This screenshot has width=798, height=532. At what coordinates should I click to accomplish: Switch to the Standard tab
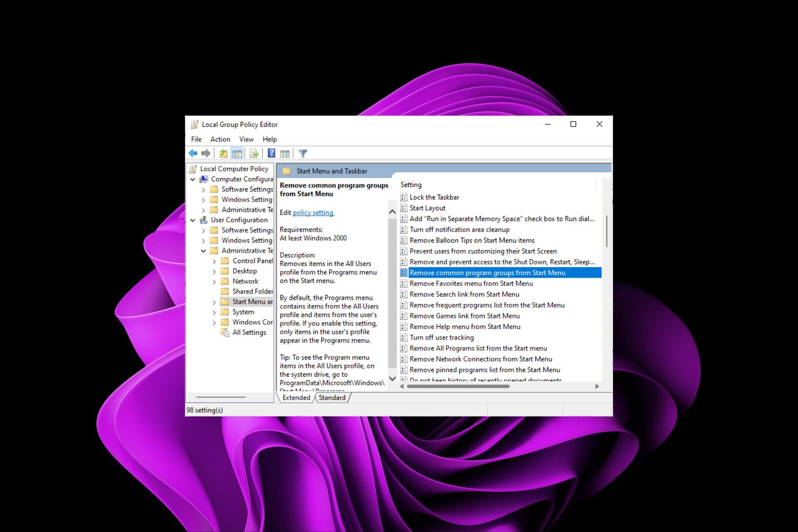pyautogui.click(x=332, y=398)
